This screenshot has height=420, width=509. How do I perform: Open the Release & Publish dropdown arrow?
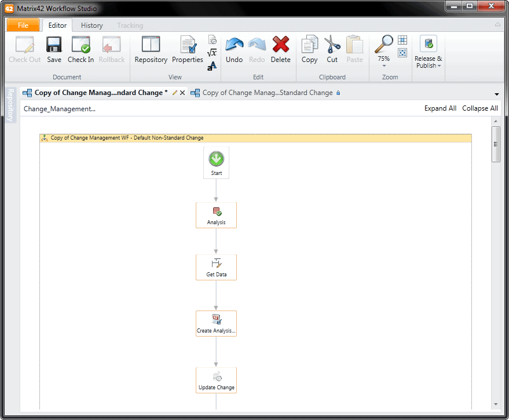tap(439, 66)
